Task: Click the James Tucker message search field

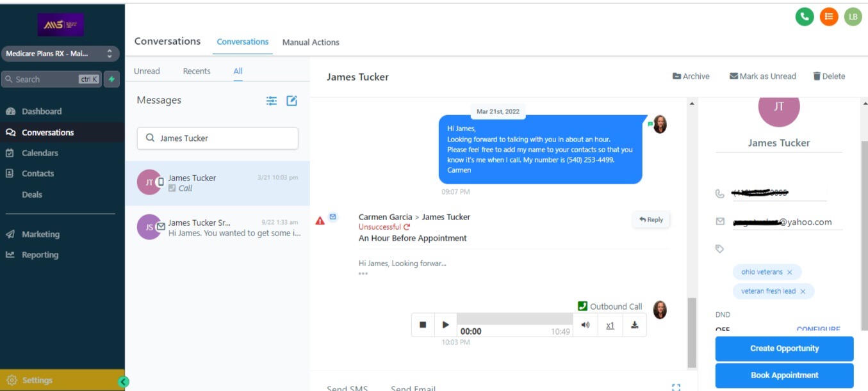Action: click(x=218, y=138)
